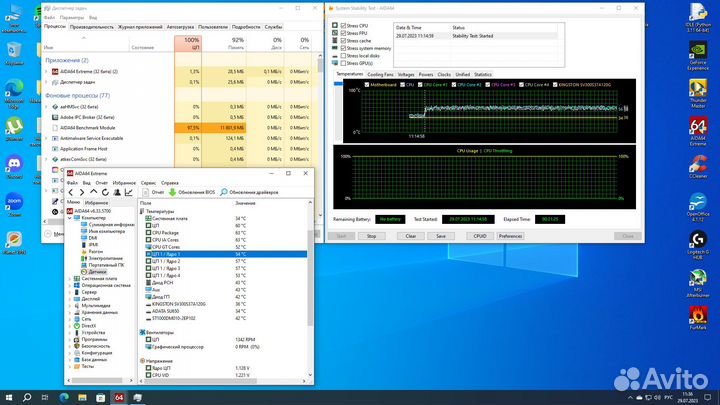
Task: Expand the Системная плата tree node
Action: coord(71,278)
